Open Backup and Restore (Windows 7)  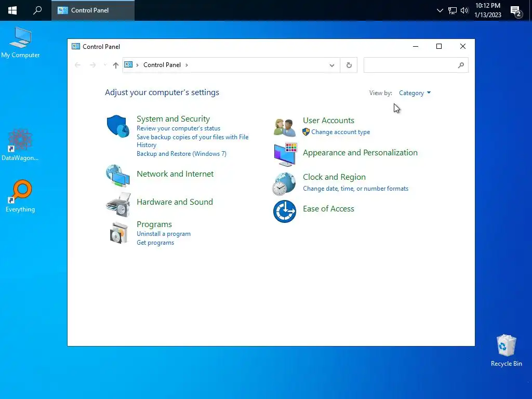181,154
